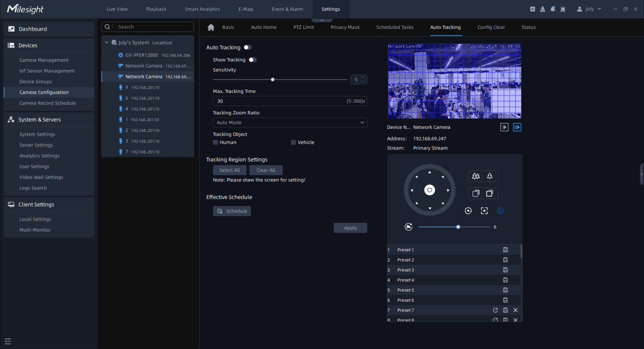Click the blue iris aperture icon
This screenshot has width=644, height=349.
point(500,211)
